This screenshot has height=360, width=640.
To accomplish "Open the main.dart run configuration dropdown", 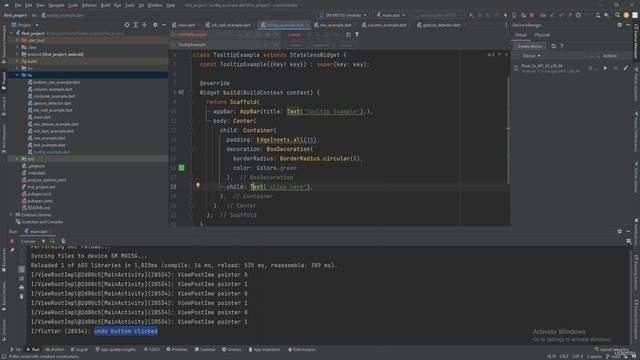I will [x=391, y=15].
